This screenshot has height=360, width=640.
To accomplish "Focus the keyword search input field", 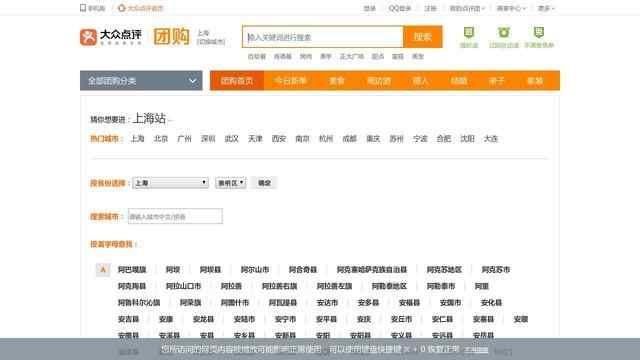I will [x=322, y=37].
